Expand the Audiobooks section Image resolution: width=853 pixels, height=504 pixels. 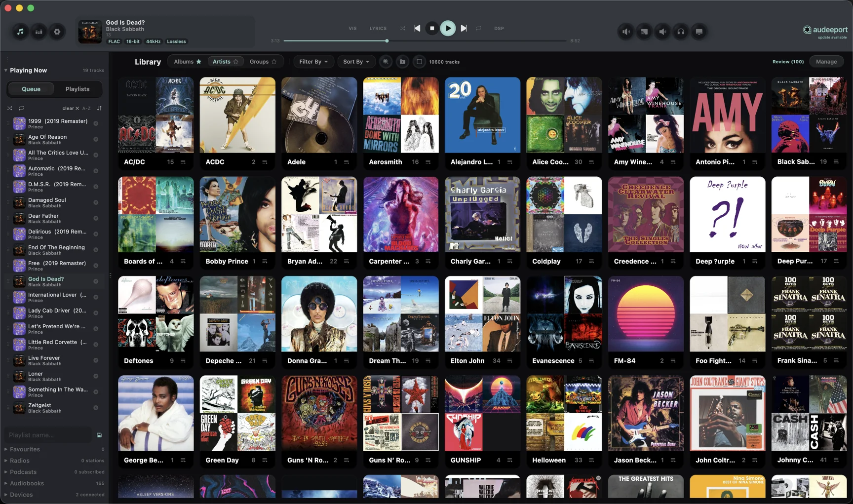pyautogui.click(x=6, y=483)
